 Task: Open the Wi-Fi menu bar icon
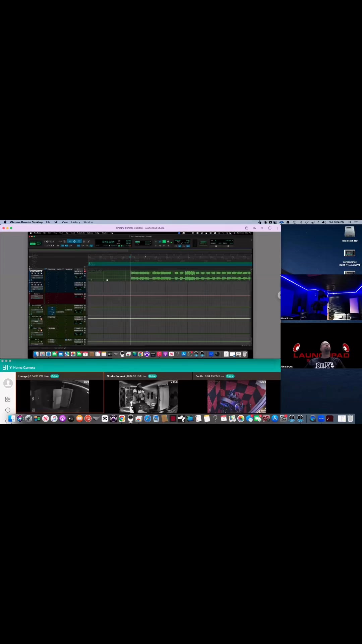tap(307, 222)
